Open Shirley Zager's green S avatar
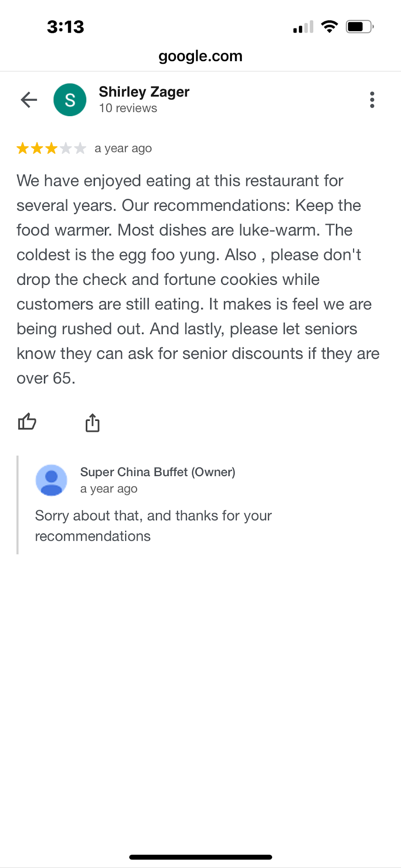Image resolution: width=401 pixels, height=868 pixels. 70,100
